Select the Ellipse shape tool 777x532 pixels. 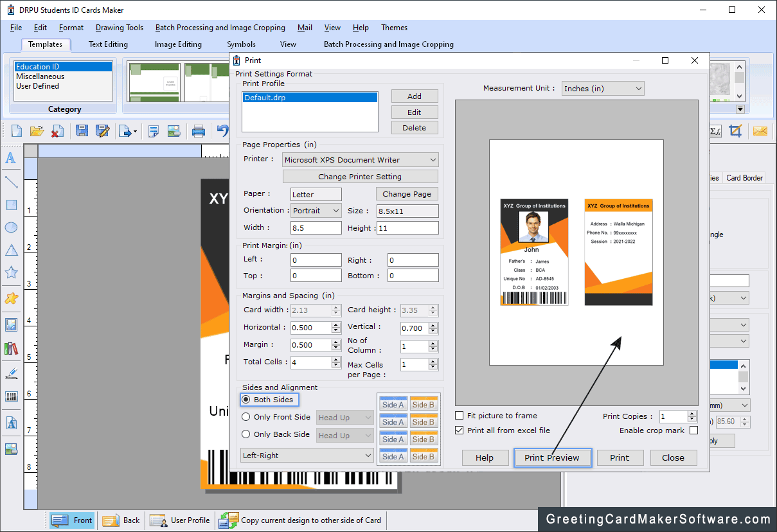[11, 227]
